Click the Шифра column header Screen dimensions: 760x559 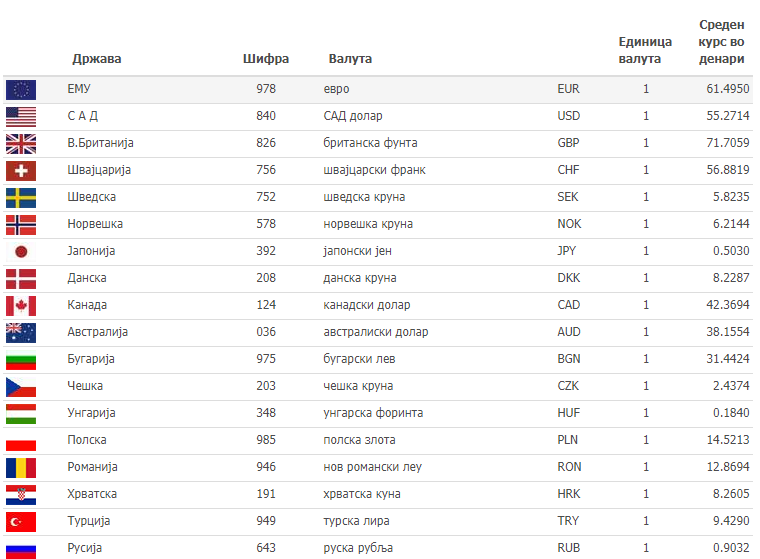pyautogui.click(x=266, y=59)
